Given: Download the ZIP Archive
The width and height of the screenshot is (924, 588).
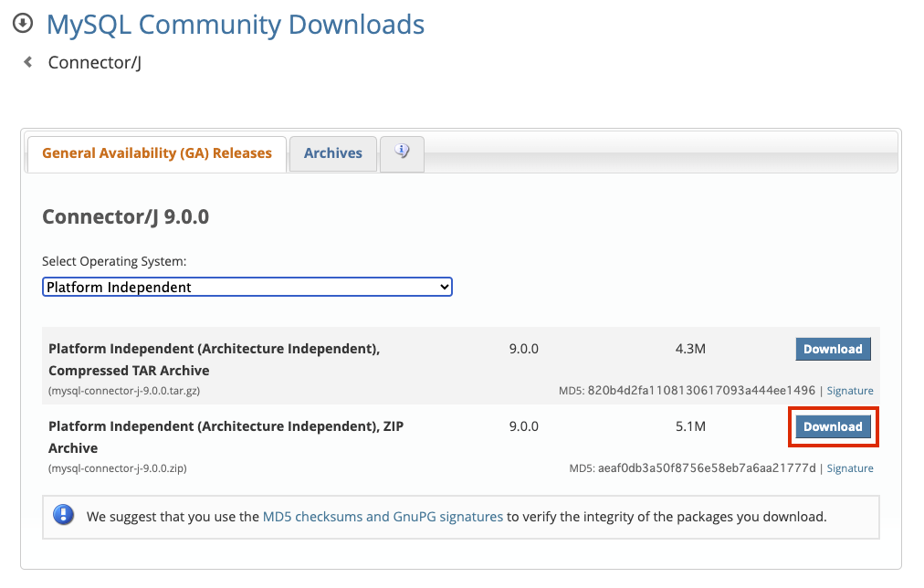Looking at the screenshot, I should [x=832, y=426].
